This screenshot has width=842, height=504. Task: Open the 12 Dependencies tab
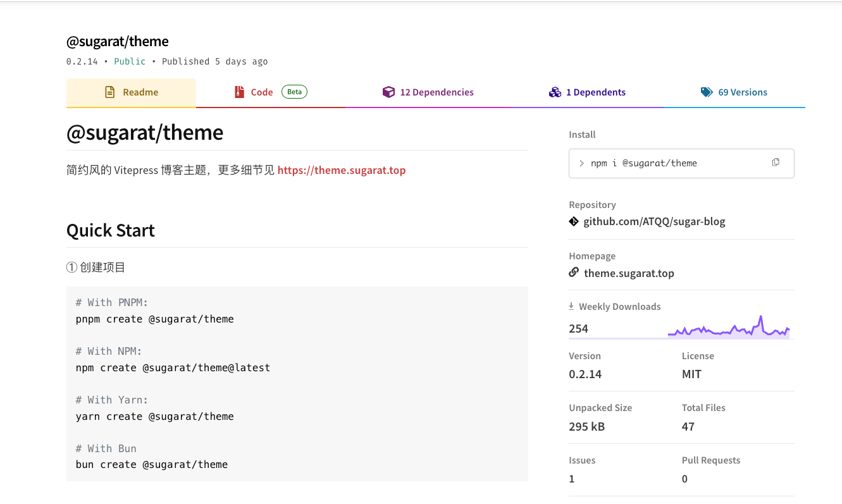coord(428,92)
